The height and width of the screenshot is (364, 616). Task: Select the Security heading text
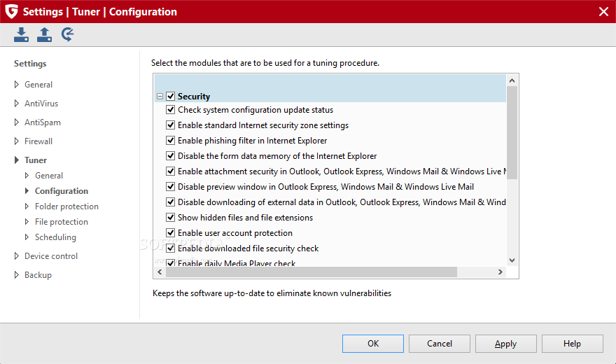click(x=194, y=96)
